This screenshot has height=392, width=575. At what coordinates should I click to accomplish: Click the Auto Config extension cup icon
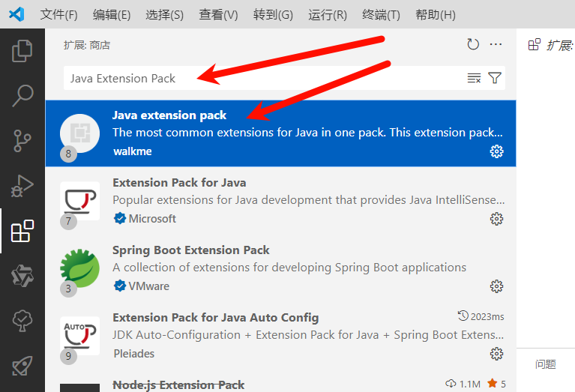tap(79, 336)
